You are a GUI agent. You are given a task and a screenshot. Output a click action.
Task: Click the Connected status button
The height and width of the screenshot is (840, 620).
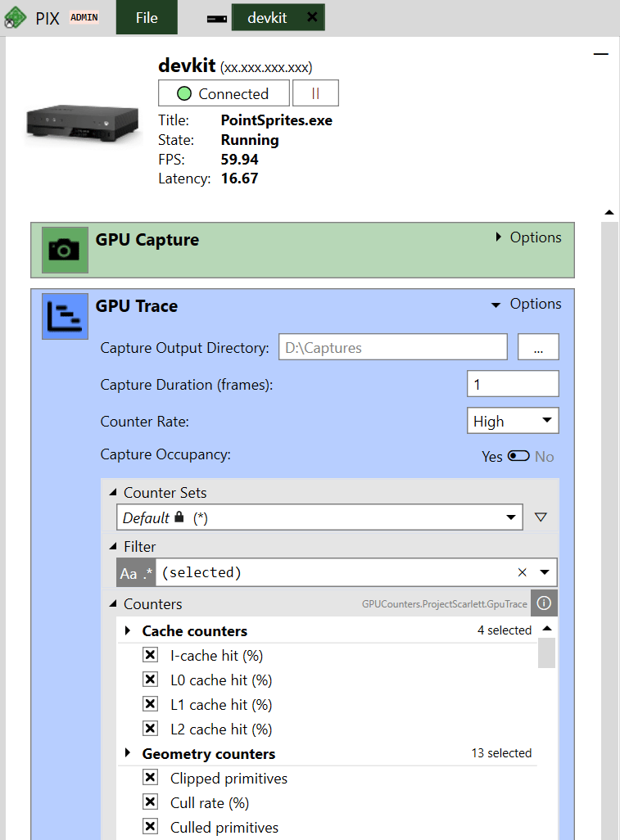click(x=224, y=93)
